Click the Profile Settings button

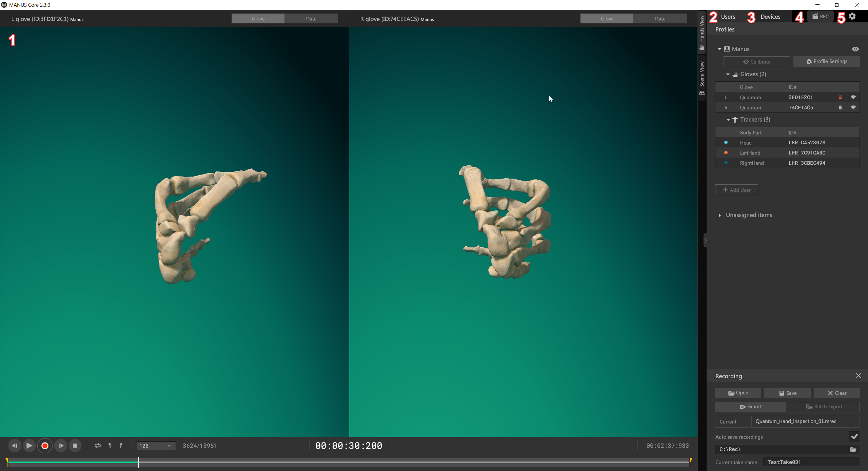(x=826, y=61)
